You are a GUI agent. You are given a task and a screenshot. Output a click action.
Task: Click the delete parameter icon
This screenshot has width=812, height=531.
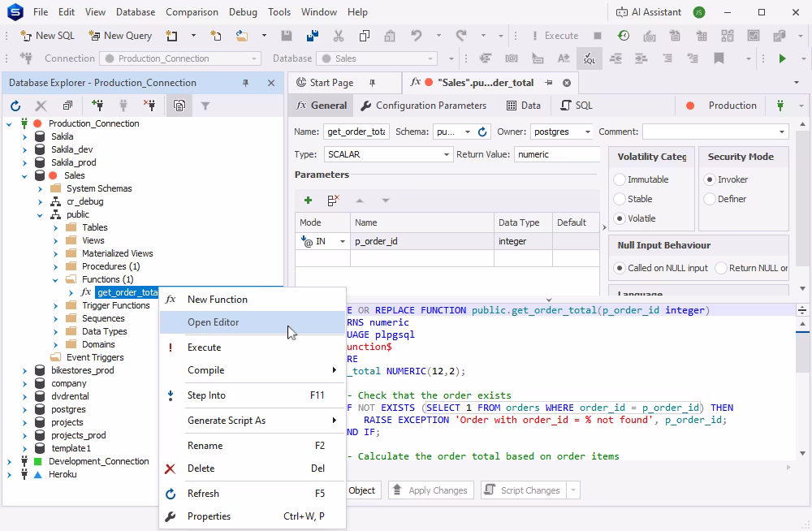333,201
